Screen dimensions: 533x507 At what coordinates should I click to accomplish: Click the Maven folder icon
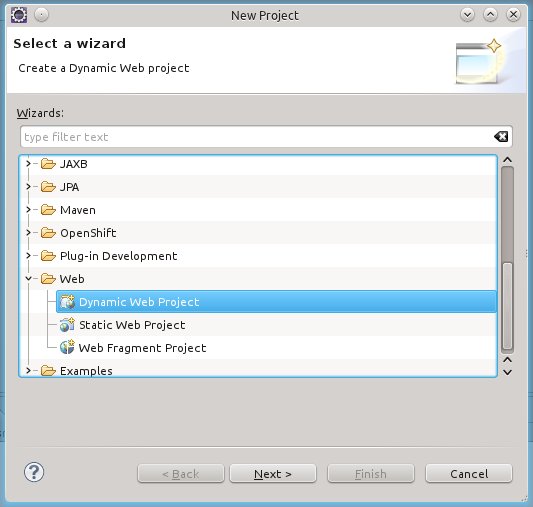(48, 210)
